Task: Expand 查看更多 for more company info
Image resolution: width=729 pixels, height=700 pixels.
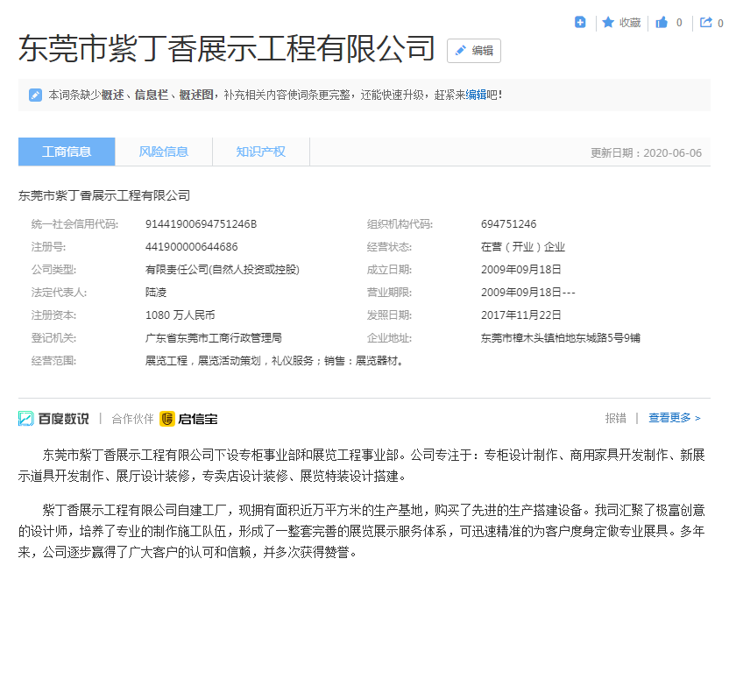Action: click(674, 418)
